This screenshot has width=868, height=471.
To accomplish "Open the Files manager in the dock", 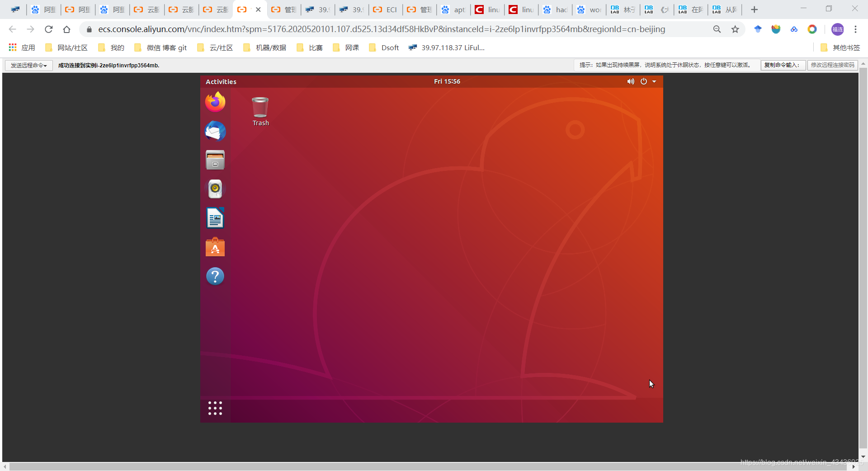I will click(x=215, y=160).
